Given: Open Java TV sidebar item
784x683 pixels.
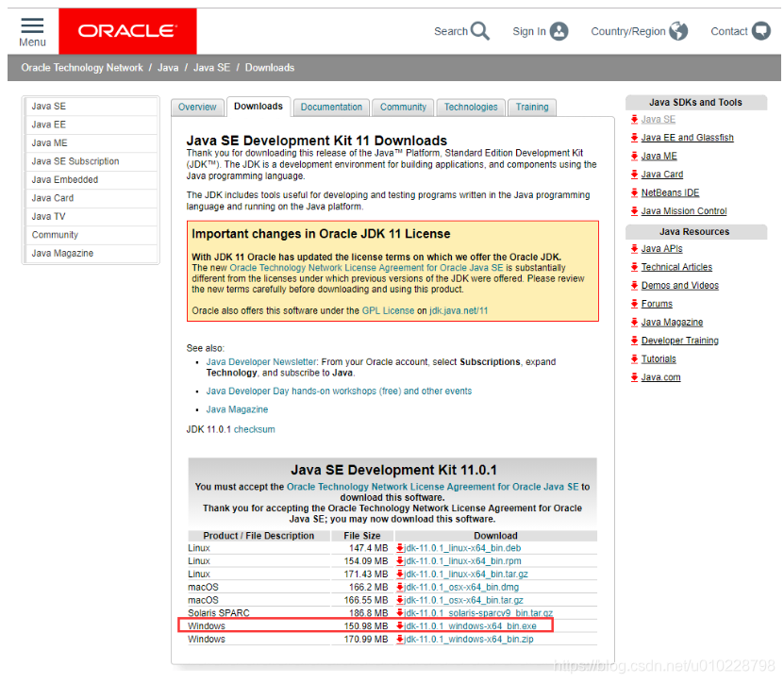Looking at the screenshot, I should [x=91, y=216].
